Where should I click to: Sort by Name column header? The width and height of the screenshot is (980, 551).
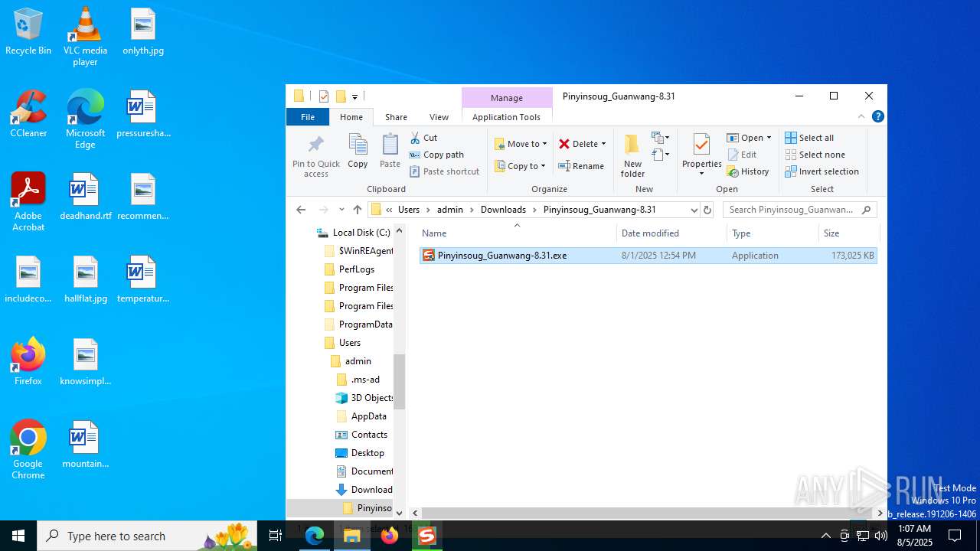tap(518, 233)
